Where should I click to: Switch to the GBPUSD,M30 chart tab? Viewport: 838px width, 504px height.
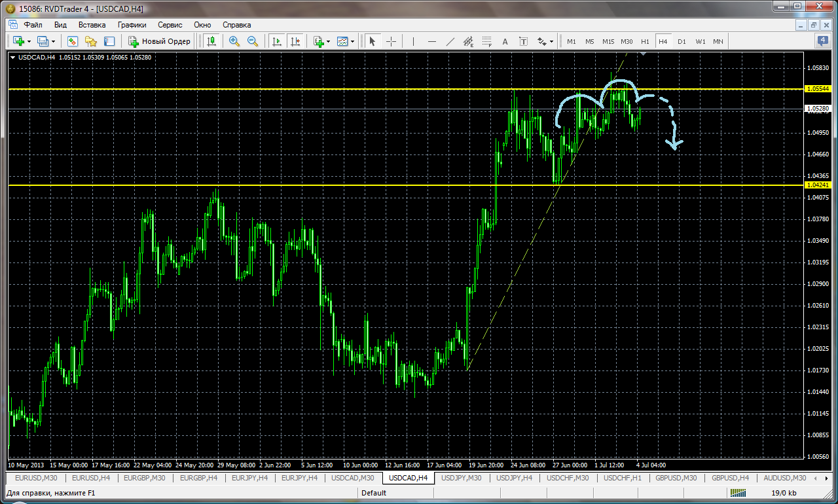coord(678,478)
